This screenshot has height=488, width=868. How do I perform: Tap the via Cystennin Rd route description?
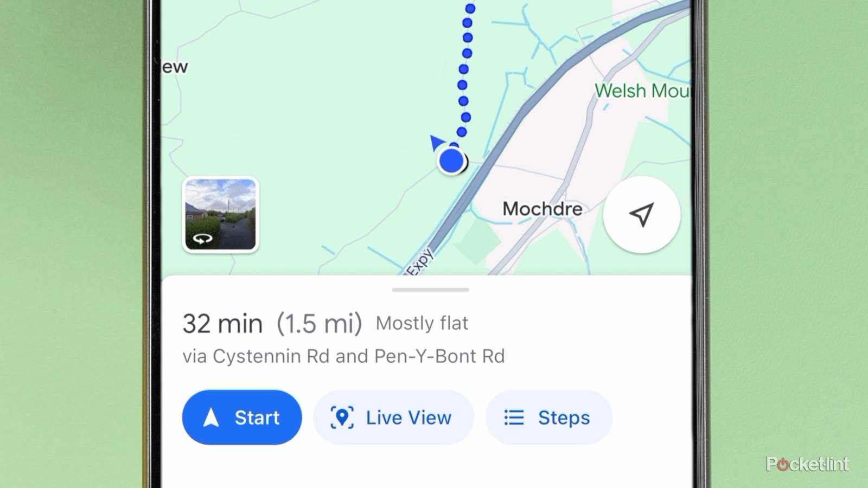coord(343,356)
